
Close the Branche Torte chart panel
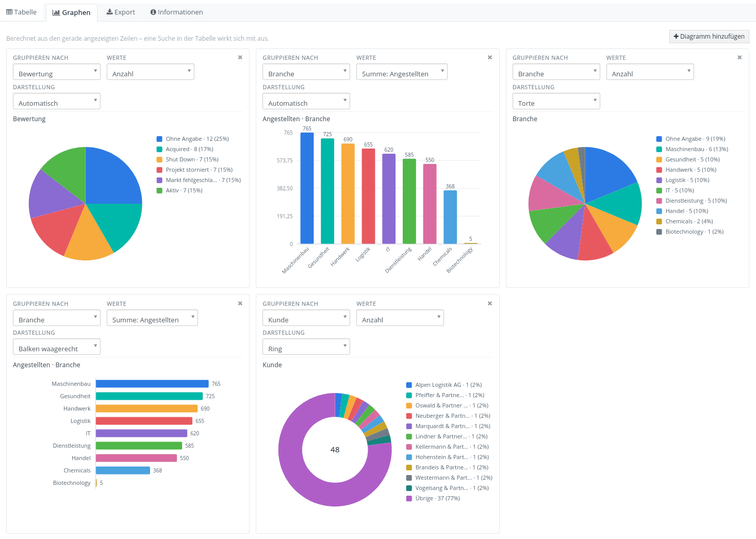tap(739, 57)
